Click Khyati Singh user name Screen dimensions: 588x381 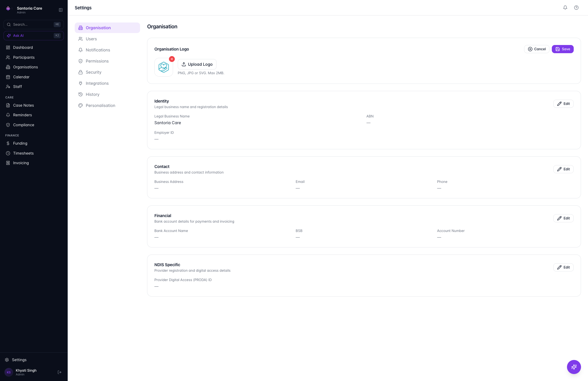pyautogui.click(x=26, y=370)
